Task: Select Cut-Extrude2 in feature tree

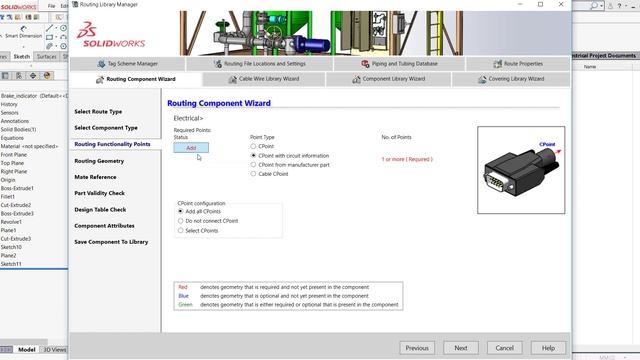Action: [x=16, y=205]
